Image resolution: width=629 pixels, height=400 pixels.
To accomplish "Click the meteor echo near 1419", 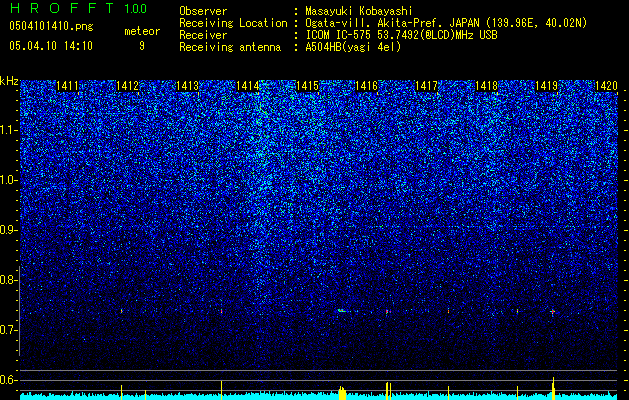I will click(553, 311).
